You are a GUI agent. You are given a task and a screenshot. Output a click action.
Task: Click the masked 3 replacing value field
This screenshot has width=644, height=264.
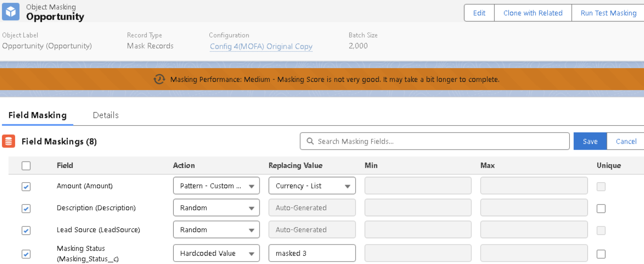(x=312, y=253)
